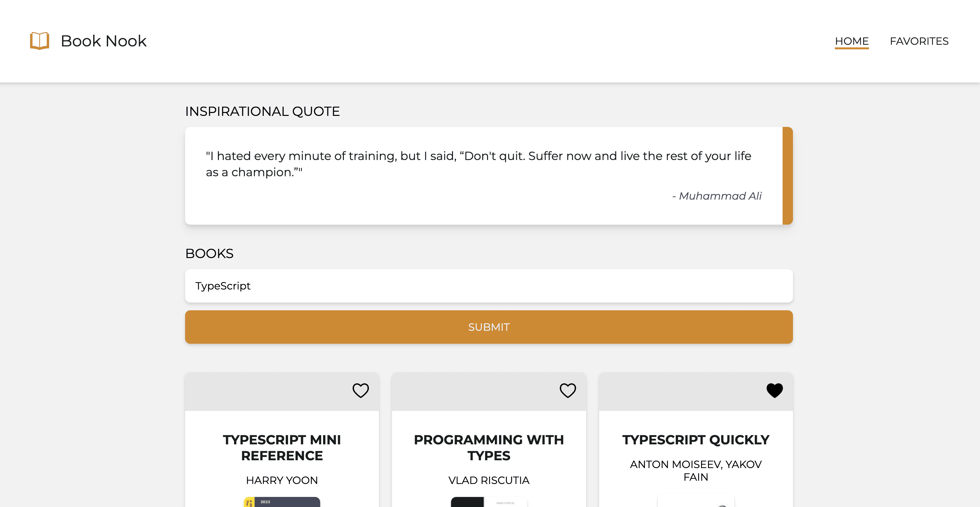980x507 pixels.
Task: Click the open book logo icon
Action: 40,41
